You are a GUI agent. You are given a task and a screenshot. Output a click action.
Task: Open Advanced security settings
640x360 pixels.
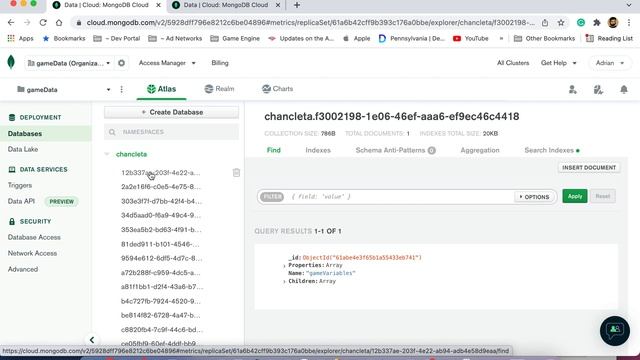point(23,269)
